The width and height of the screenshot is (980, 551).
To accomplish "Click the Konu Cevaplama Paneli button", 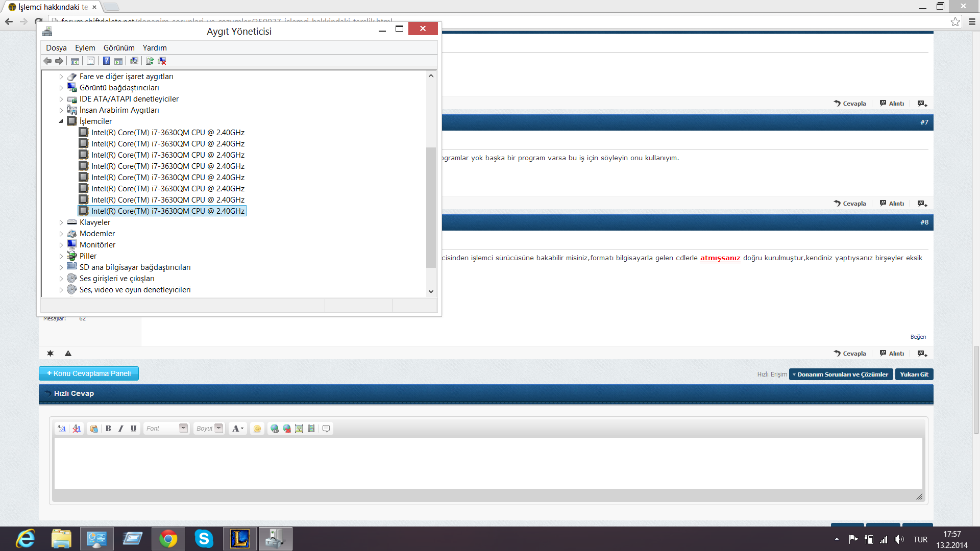I will [x=89, y=373].
